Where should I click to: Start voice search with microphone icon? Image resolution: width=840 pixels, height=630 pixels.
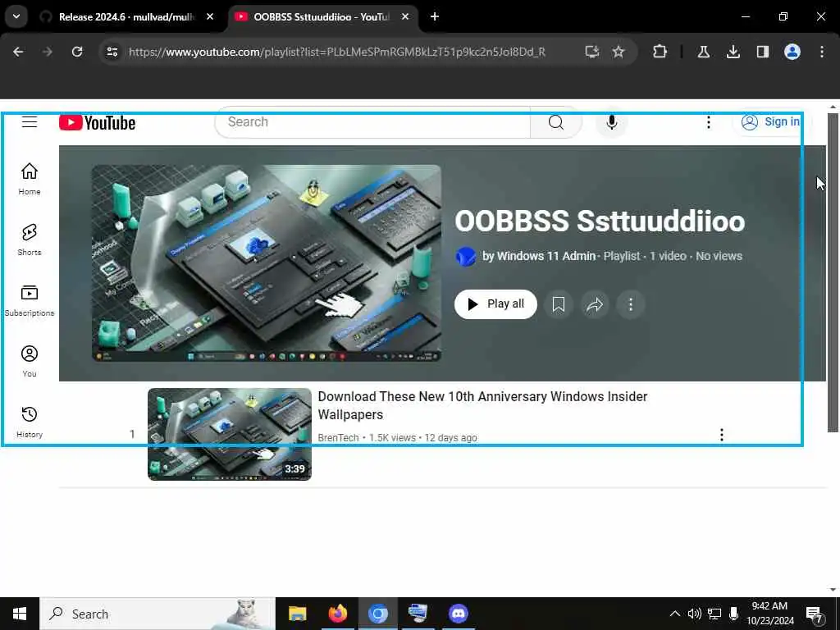click(x=611, y=123)
